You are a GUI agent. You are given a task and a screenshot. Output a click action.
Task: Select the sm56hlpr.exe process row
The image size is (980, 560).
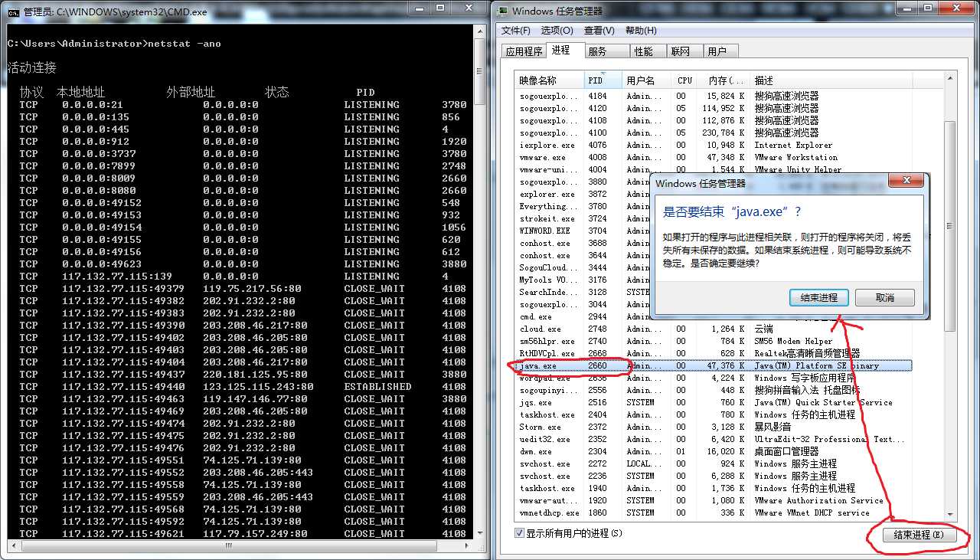(x=714, y=341)
